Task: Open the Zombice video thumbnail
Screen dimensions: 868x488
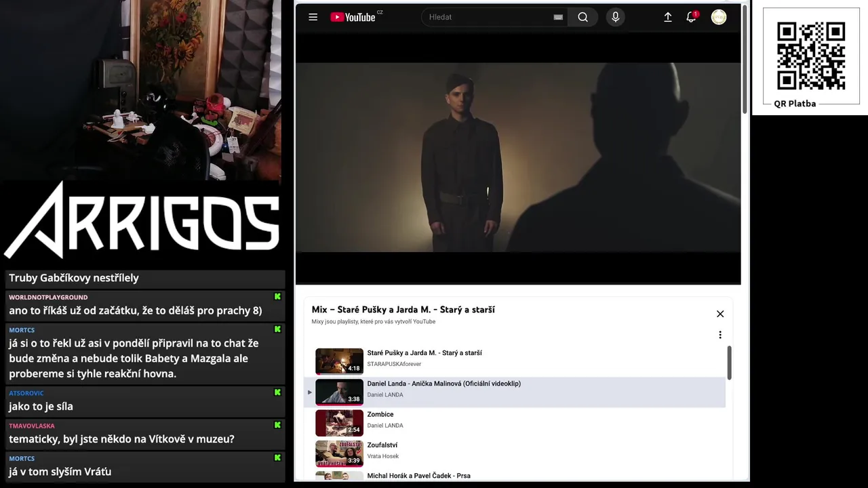Action: [x=339, y=423]
